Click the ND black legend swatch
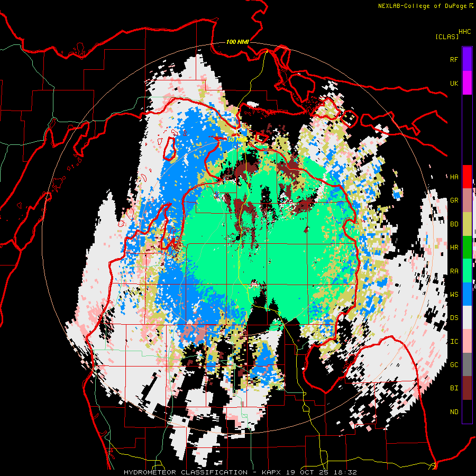 [x=467, y=411]
